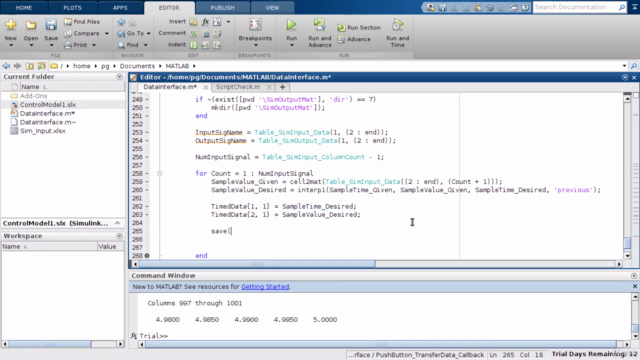This screenshot has height=360, width=640.
Task: Click the Find magnifier button
Action: (x=128, y=45)
